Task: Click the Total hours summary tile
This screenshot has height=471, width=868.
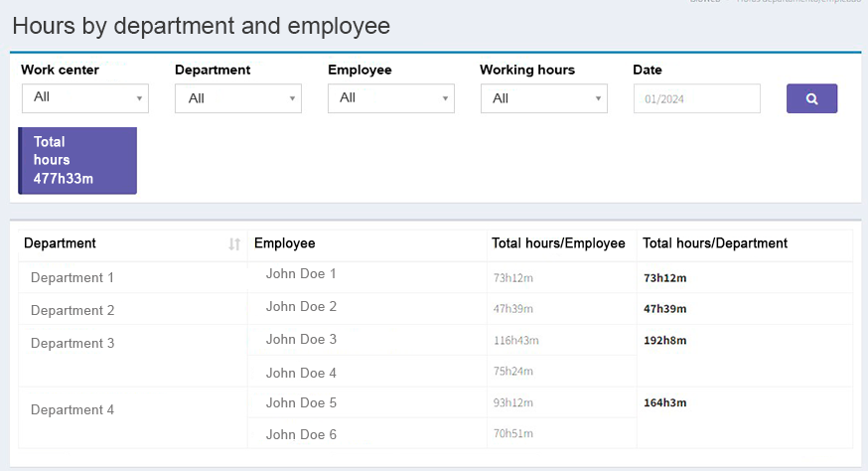Action: point(77,160)
